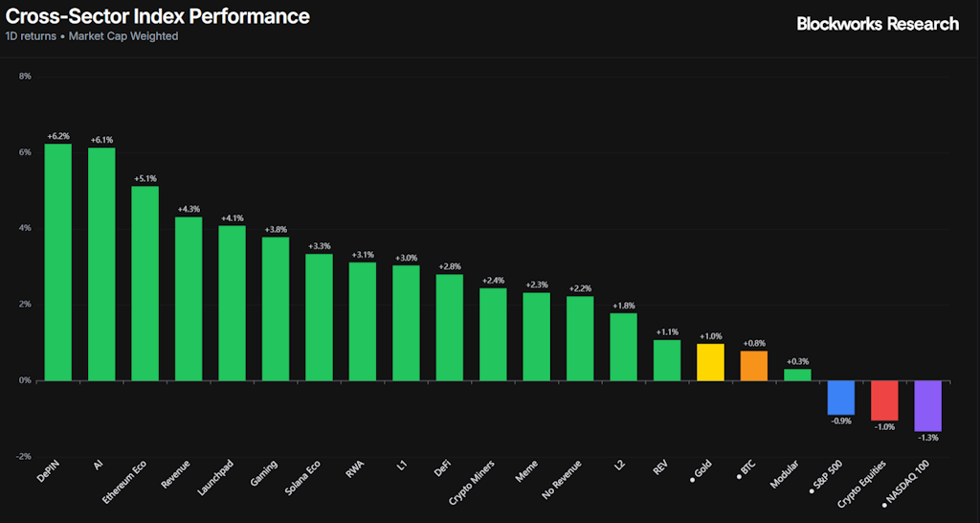Select the Gaming sector bar
980x523 pixels.
tap(276, 308)
